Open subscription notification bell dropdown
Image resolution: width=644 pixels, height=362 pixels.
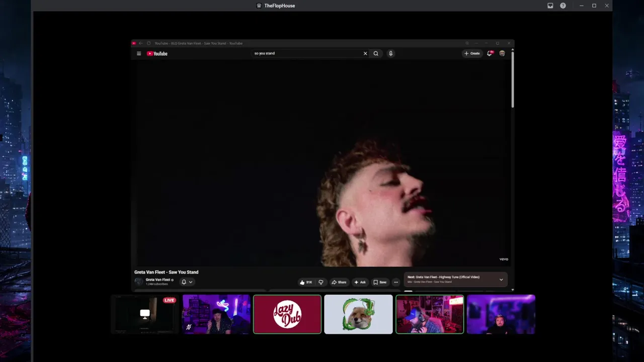[x=187, y=282]
